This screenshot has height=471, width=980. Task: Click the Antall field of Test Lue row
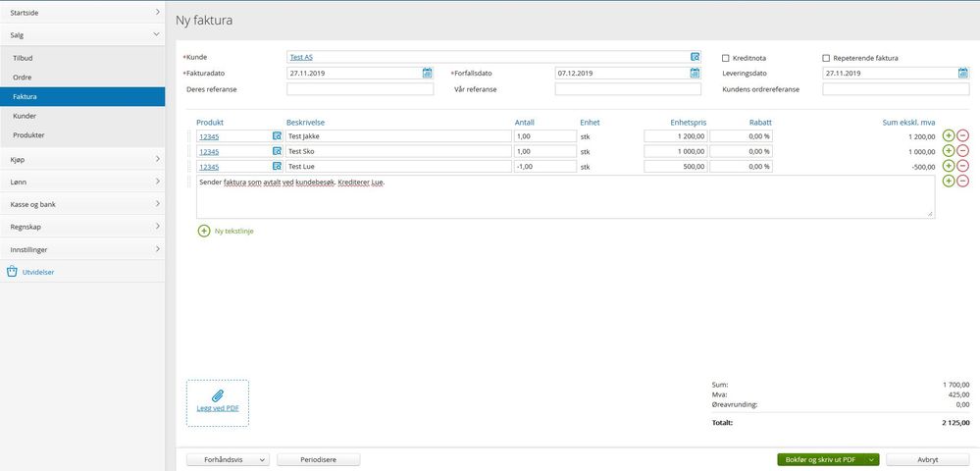tap(545, 167)
